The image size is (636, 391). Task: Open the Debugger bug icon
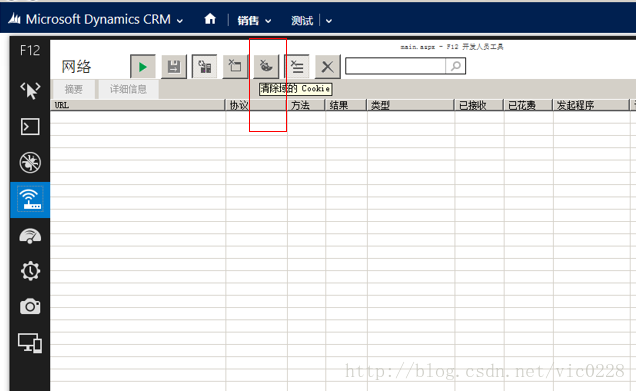coord(30,163)
